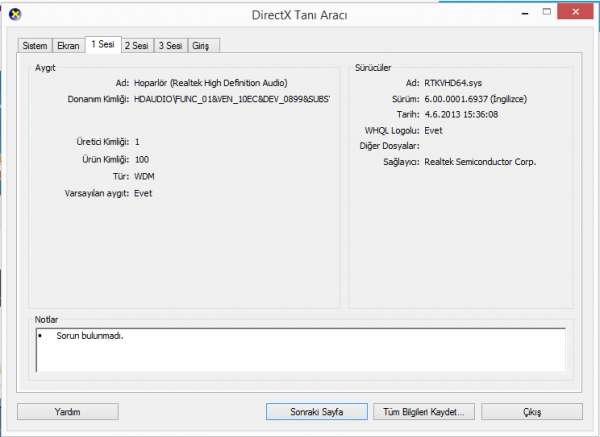Click the HDAUDIO hardware ID value

tap(232, 99)
